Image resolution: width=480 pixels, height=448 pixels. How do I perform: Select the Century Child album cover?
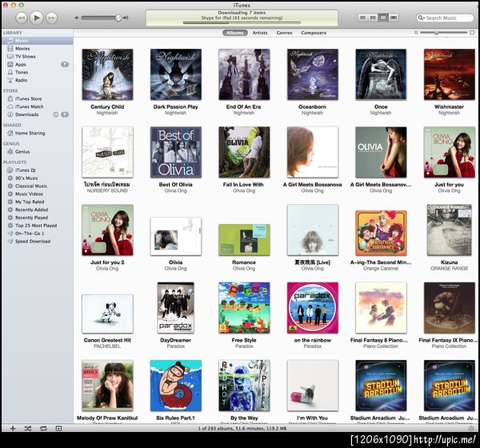(107, 74)
